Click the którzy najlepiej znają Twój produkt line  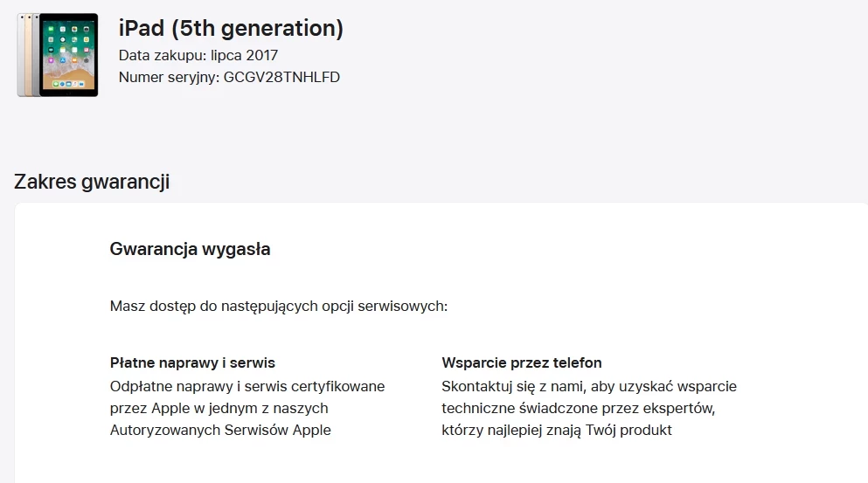[x=557, y=430]
